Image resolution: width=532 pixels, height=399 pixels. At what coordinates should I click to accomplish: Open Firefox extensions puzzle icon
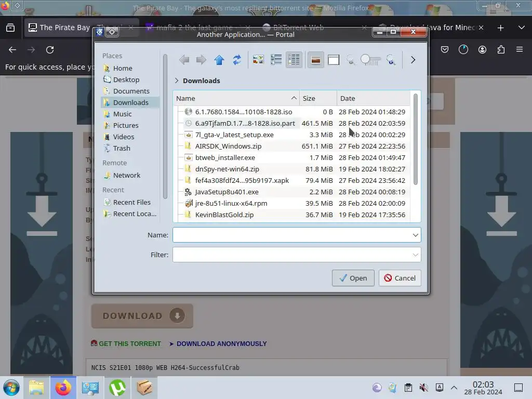[x=501, y=50]
